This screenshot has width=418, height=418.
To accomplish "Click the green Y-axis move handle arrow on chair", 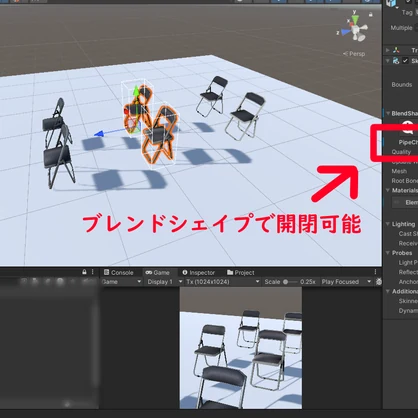I will point(136,91).
